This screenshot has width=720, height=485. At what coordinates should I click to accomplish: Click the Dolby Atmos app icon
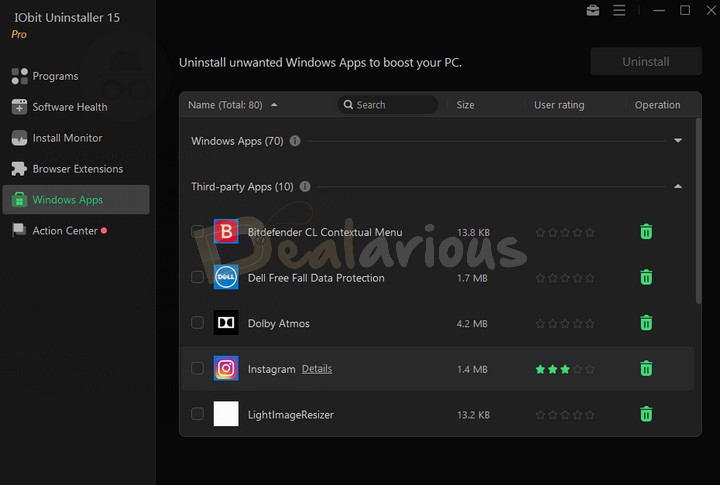tap(226, 322)
